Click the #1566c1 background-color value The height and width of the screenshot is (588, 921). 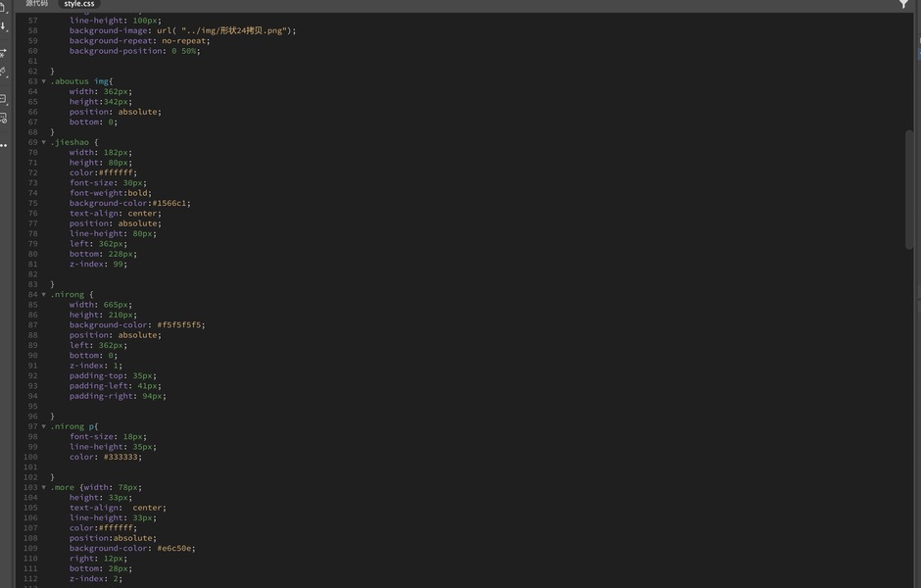pos(170,203)
